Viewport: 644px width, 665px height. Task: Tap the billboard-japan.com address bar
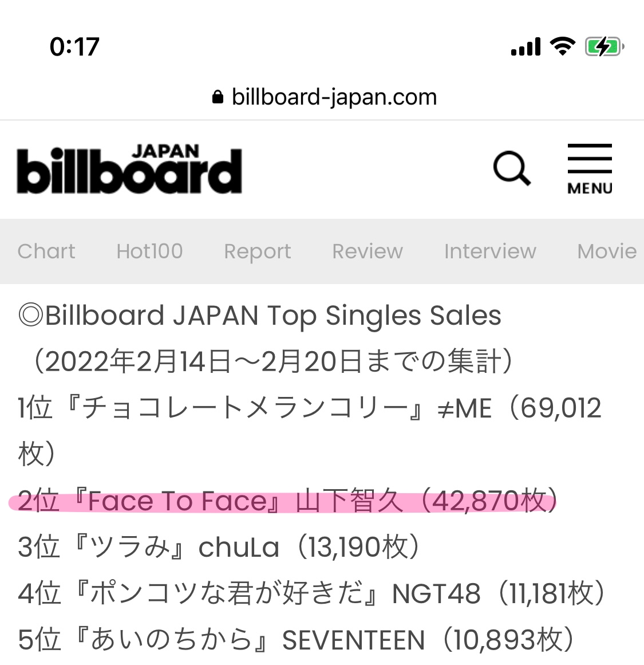click(334, 97)
